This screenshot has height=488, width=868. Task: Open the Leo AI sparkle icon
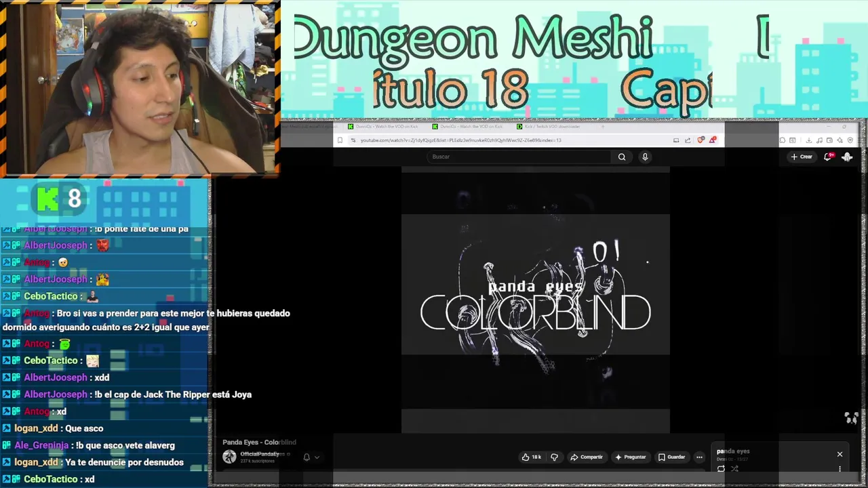coord(840,140)
